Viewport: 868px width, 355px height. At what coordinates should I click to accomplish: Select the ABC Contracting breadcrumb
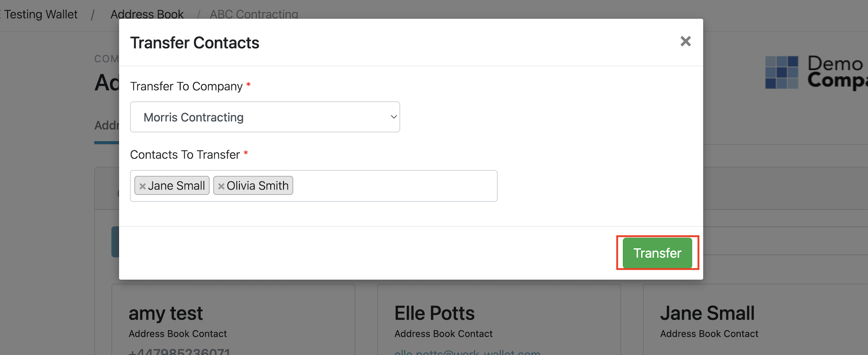coord(254,14)
